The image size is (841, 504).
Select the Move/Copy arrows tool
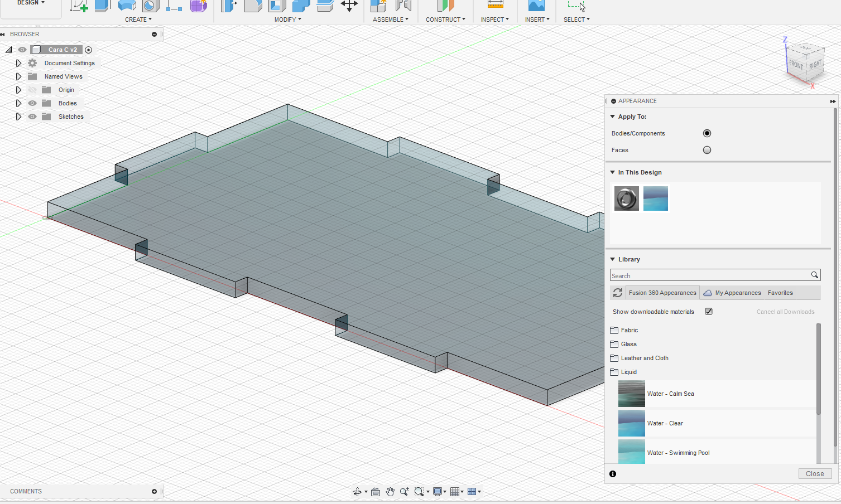[349, 6]
